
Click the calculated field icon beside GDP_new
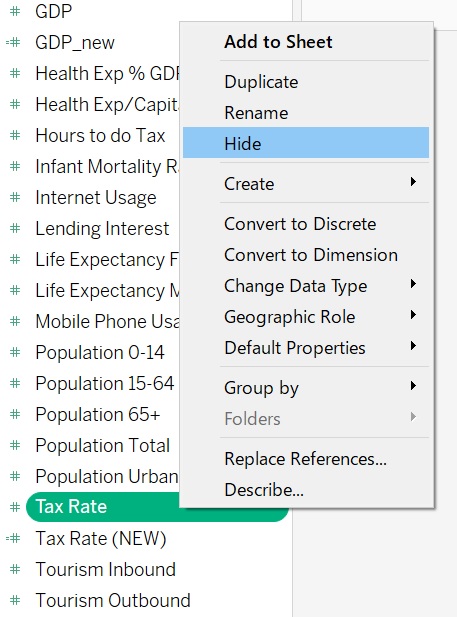[13, 42]
